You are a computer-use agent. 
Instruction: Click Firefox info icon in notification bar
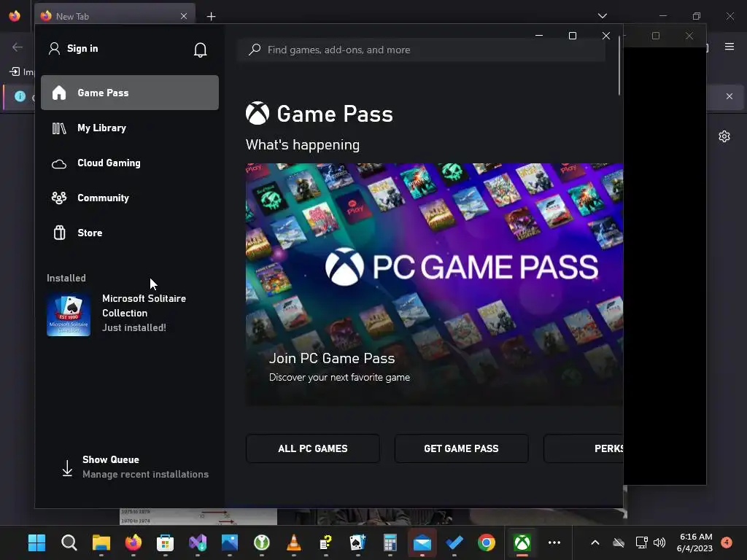point(20,96)
